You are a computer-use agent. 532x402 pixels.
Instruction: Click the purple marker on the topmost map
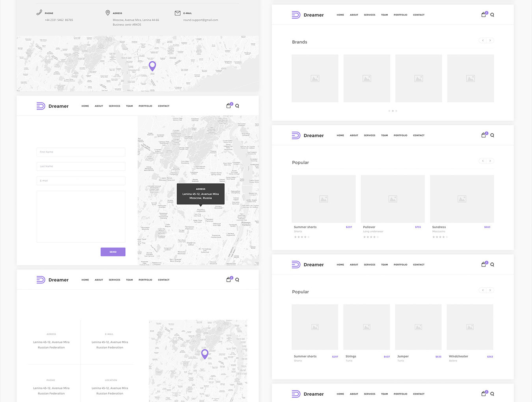152,65
